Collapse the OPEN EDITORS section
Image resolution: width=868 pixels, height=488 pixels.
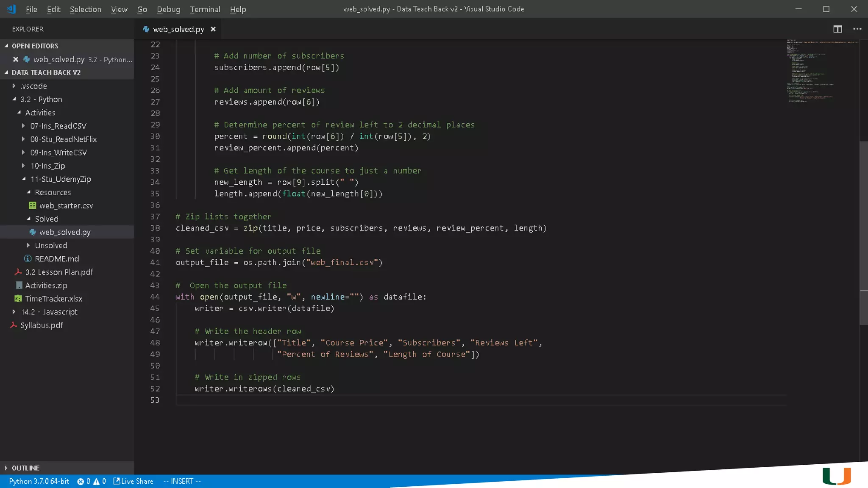pos(35,46)
